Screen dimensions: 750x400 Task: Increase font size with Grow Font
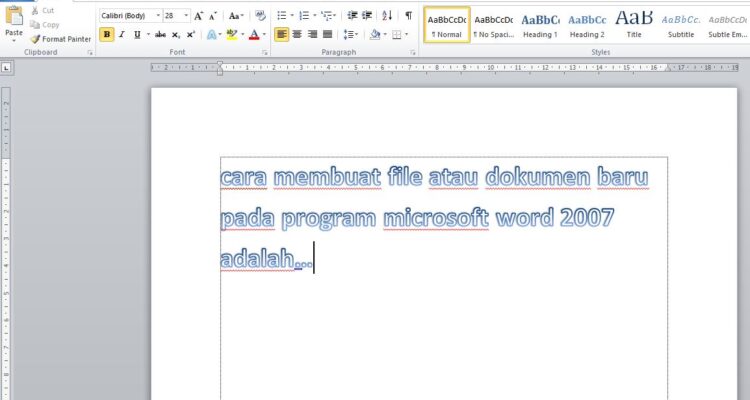click(199, 16)
